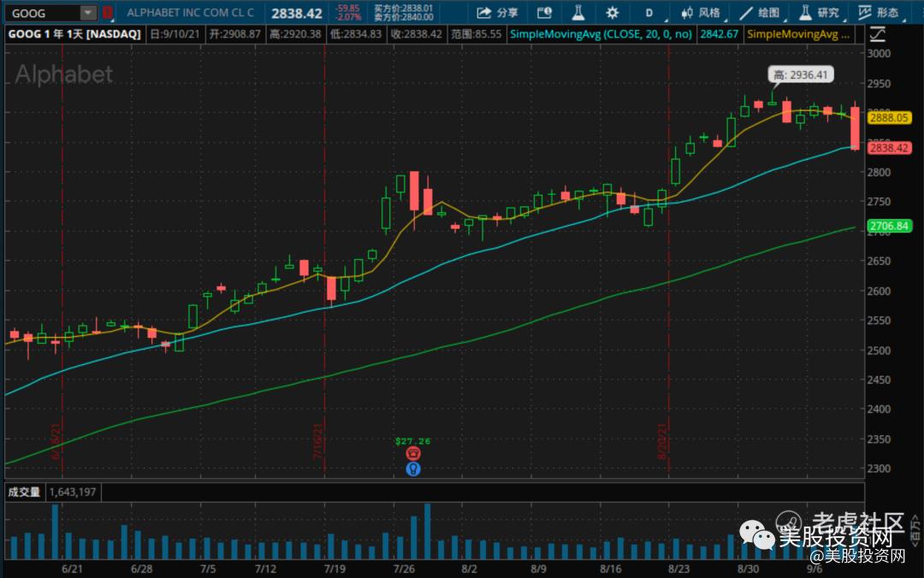Click the 2842.67 moving average value
This screenshot has height=578, width=924.
[719, 34]
